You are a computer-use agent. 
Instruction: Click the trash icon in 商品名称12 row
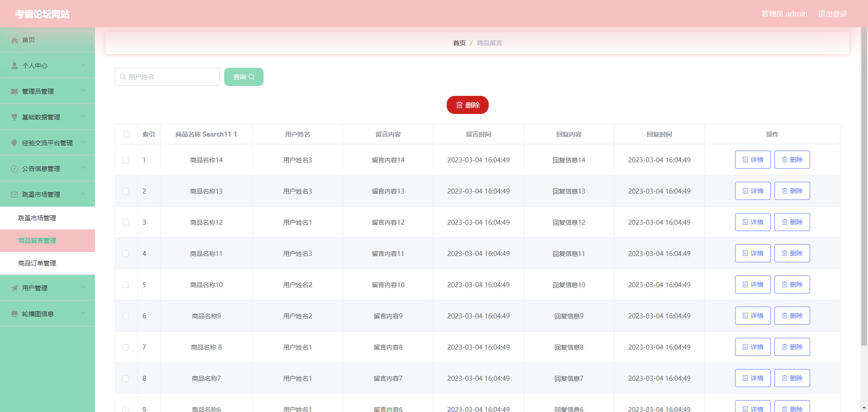tap(784, 222)
